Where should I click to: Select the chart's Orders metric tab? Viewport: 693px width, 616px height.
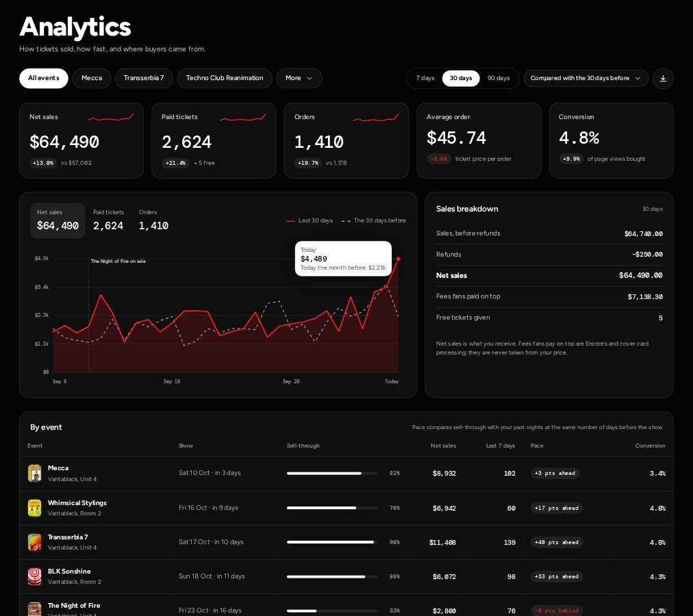153,220
